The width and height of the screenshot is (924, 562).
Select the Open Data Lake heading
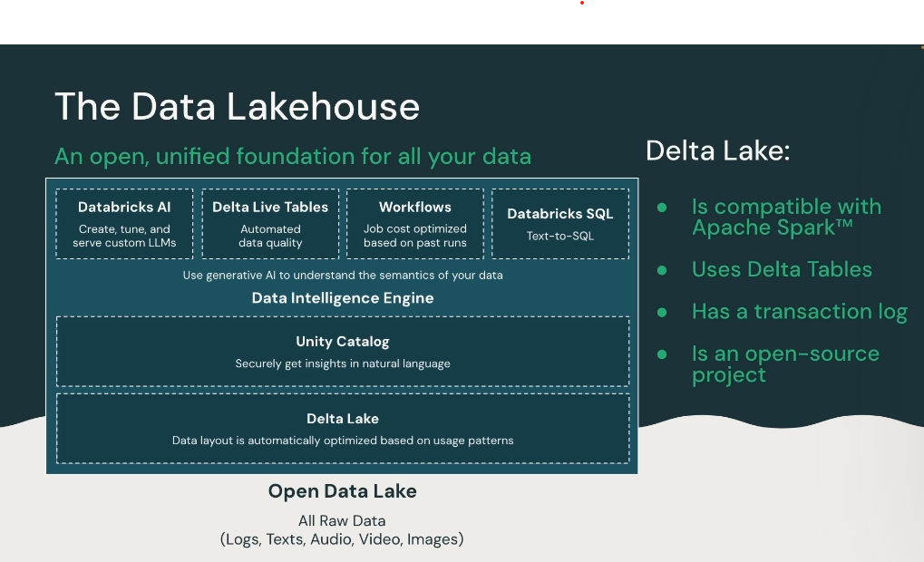(343, 491)
